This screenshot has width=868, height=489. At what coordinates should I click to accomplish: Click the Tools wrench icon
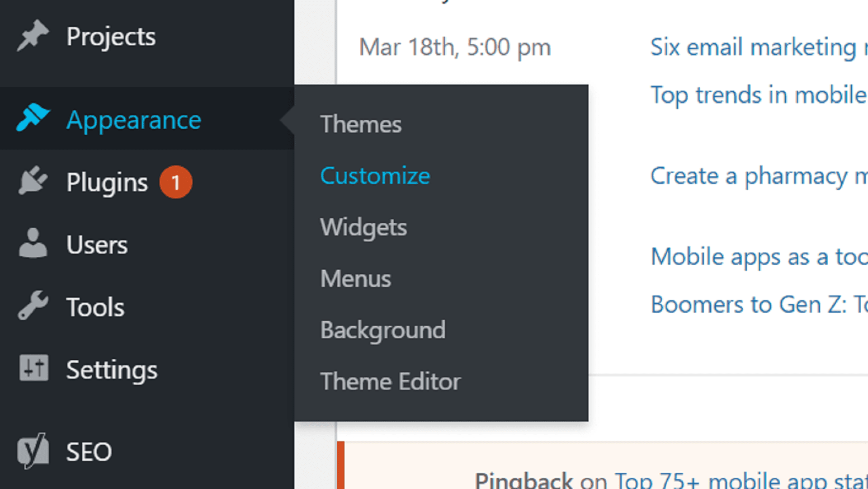point(32,306)
